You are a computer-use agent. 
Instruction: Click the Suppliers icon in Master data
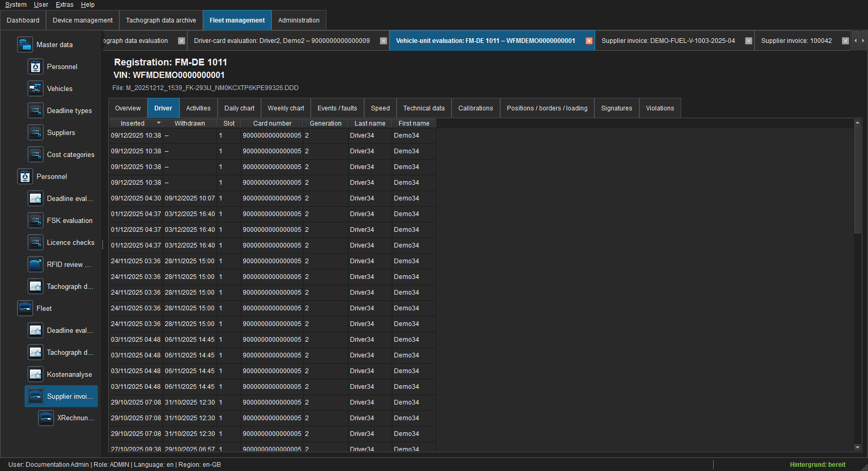[36, 132]
